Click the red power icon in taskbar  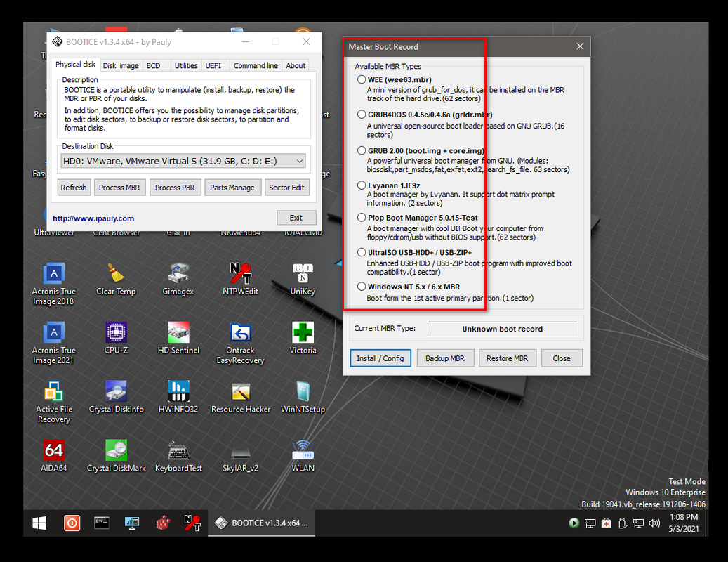point(72,523)
